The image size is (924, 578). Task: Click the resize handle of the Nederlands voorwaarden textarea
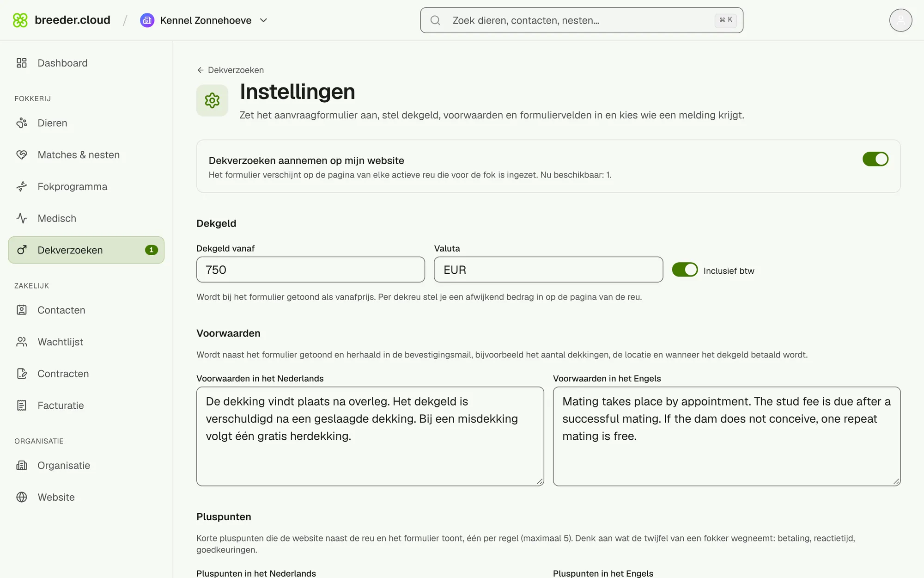(x=540, y=482)
